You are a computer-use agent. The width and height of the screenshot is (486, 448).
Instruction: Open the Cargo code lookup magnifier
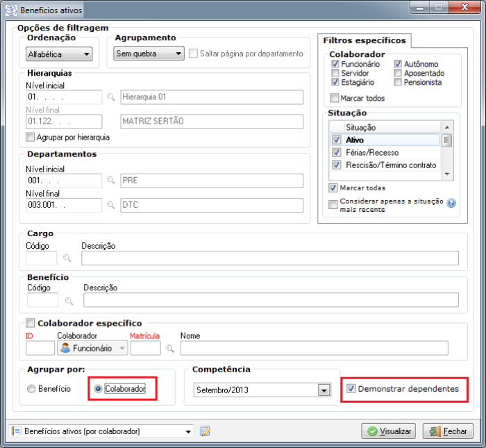(x=67, y=258)
